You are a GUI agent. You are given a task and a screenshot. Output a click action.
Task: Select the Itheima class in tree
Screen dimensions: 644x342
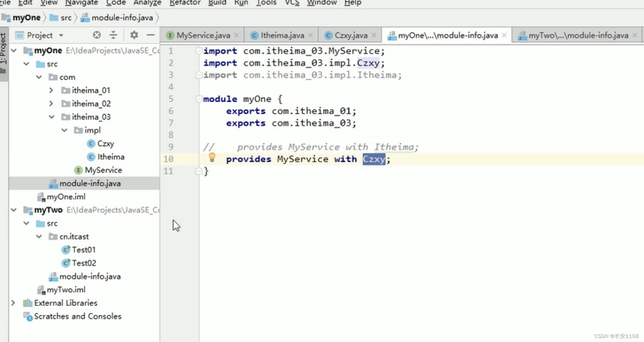pyautogui.click(x=106, y=157)
